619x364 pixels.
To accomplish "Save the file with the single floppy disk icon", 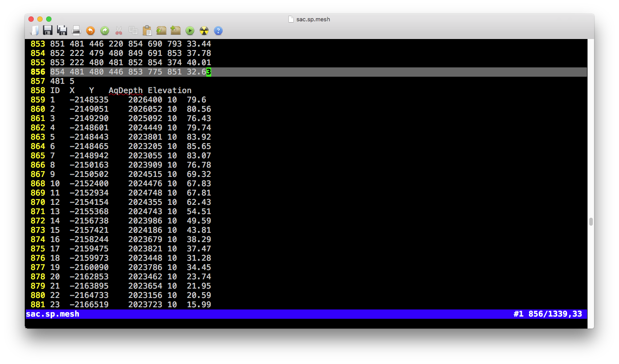I will (x=48, y=31).
